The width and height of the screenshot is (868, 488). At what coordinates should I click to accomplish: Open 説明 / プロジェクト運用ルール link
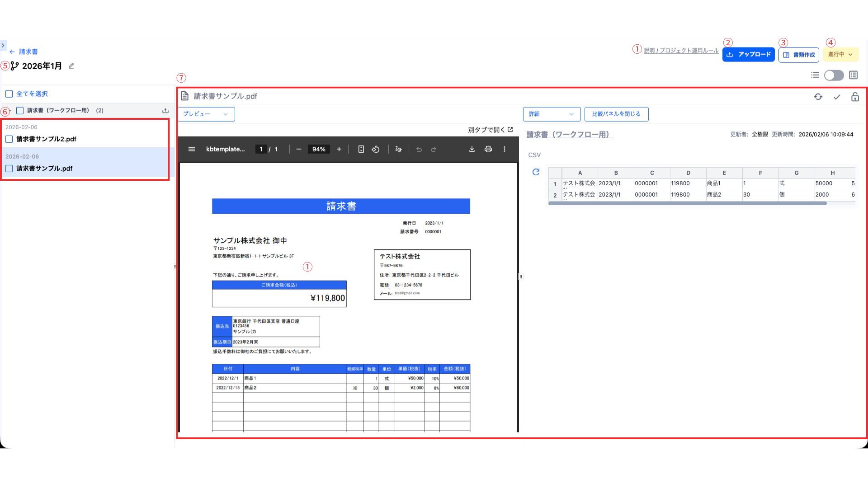coord(681,51)
